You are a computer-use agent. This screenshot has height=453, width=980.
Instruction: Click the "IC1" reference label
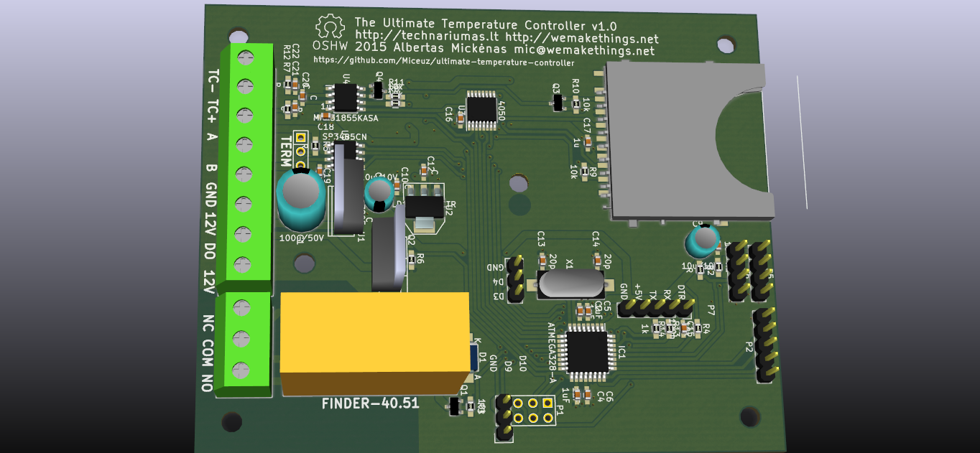622,352
